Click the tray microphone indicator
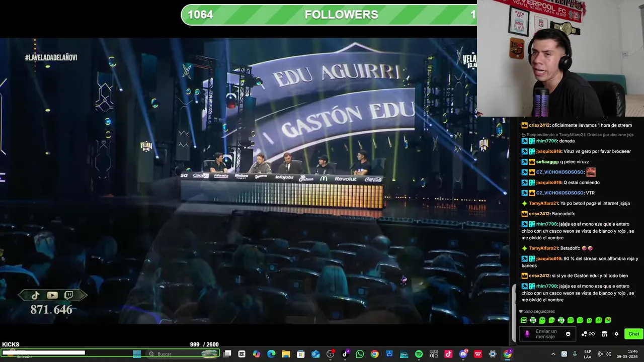Viewport: 644px width, 362px height. click(x=575, y=354)
